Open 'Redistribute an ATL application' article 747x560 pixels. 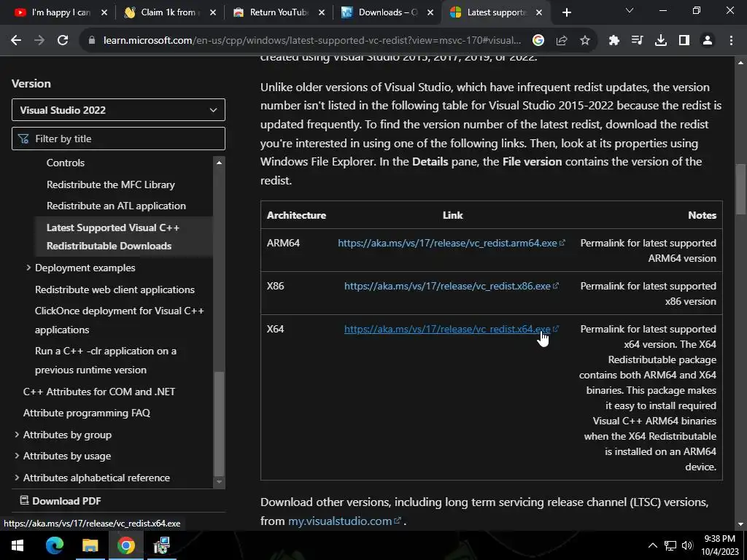116,206
